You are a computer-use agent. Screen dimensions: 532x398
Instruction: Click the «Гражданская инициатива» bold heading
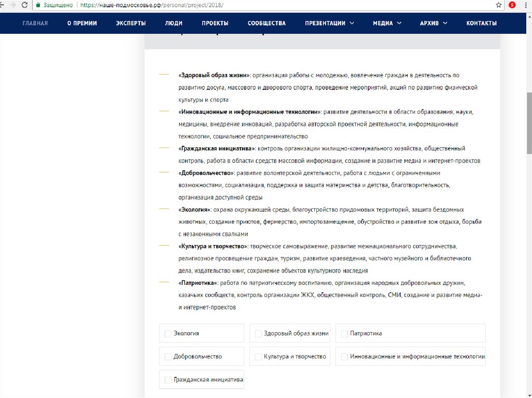click(x=217, y=148)
